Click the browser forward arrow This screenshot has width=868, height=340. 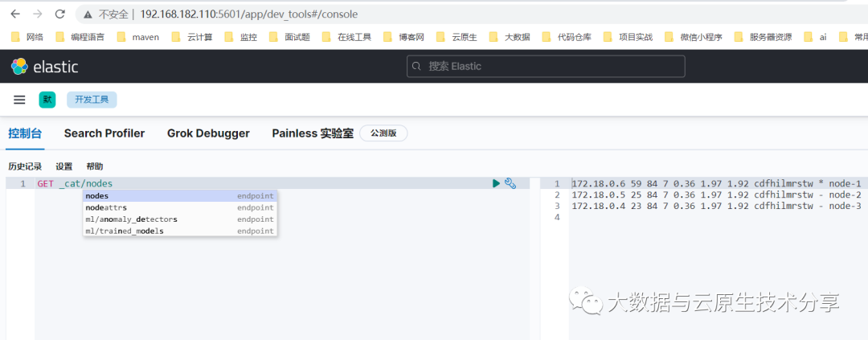tap(38, 14)
